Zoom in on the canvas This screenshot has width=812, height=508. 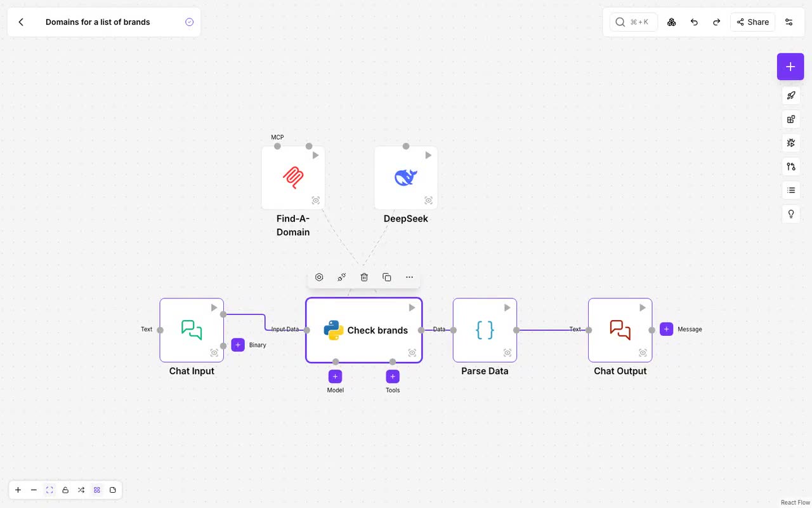(x=18, y=490)
